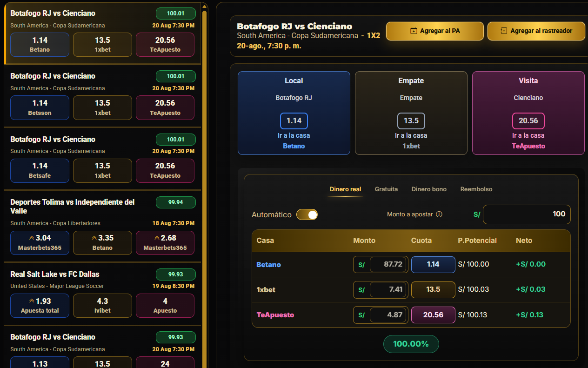The image size is (588, 368).
Task: Switch to the Reembolso tab
Action: click(476, 189)
